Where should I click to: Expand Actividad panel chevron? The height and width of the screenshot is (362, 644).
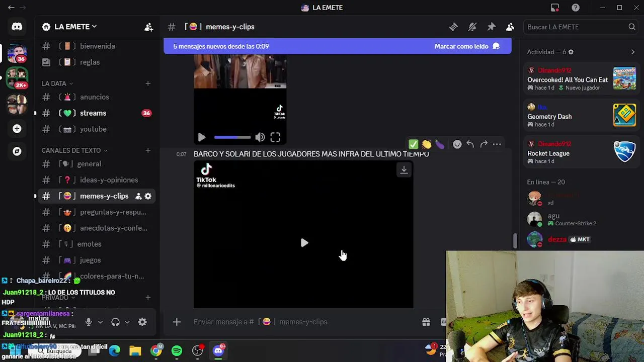click(x=633, y=52)
